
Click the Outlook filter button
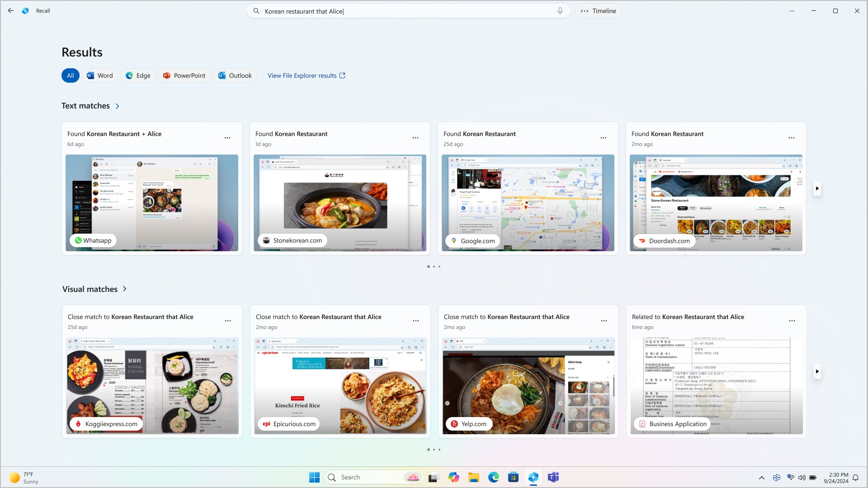click(x=235, y=75)
